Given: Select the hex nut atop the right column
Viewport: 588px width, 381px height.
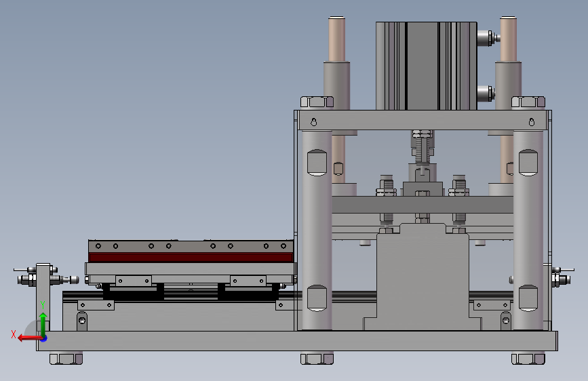Looking at the screenshot, I should tap(528, 102).
